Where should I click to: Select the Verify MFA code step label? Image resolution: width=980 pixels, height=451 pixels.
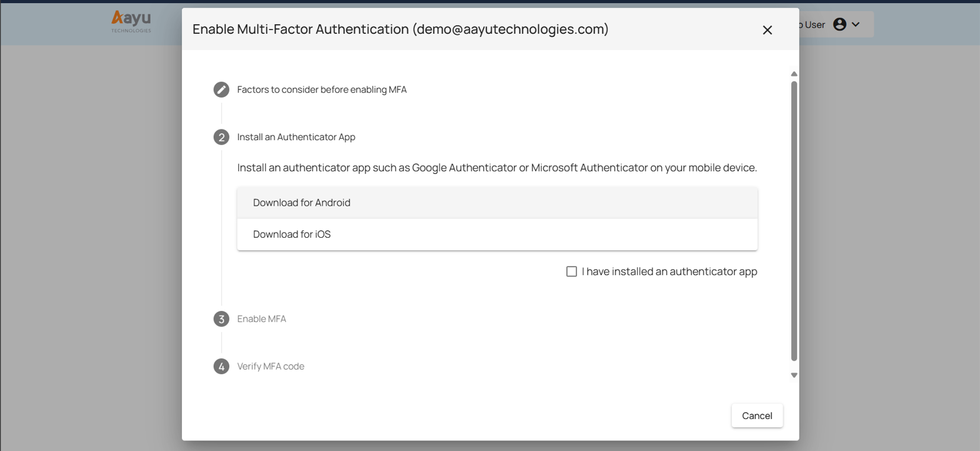(271, 367)
